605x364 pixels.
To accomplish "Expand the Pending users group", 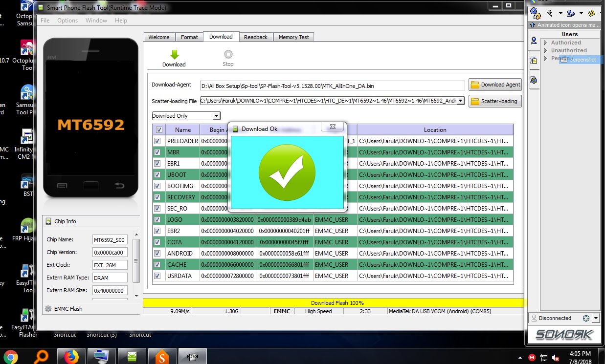I will pos(545,58).
